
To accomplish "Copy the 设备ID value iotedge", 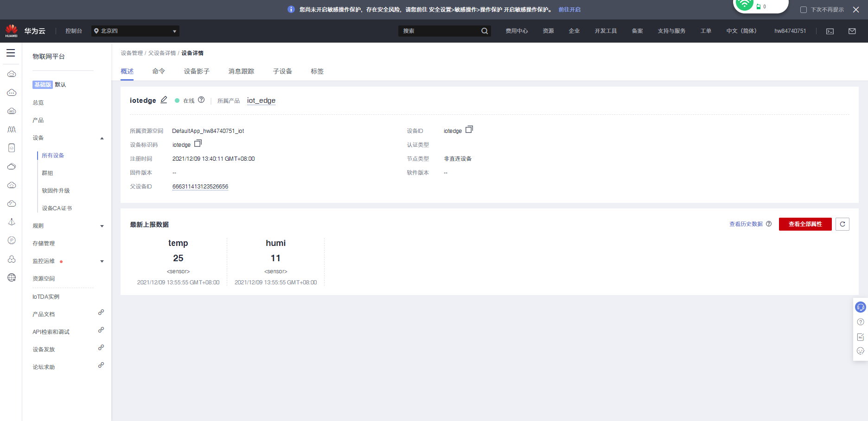I will click(x=469, y=130).
